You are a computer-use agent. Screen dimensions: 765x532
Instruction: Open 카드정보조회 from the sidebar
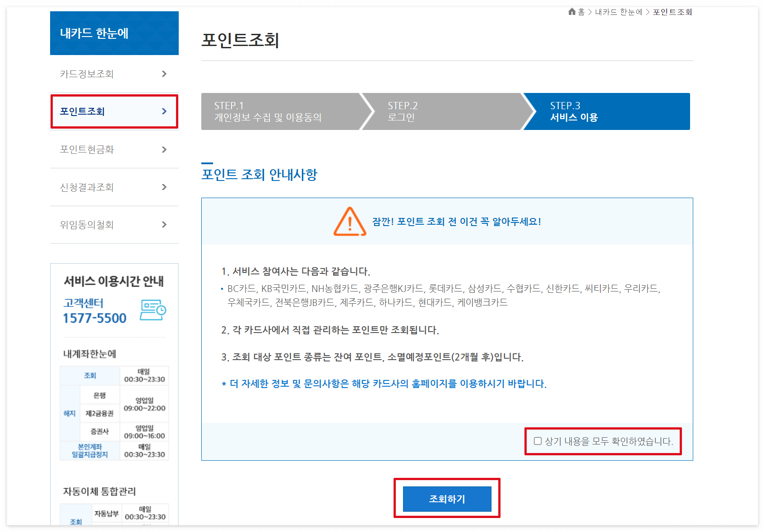pos(88,74)
